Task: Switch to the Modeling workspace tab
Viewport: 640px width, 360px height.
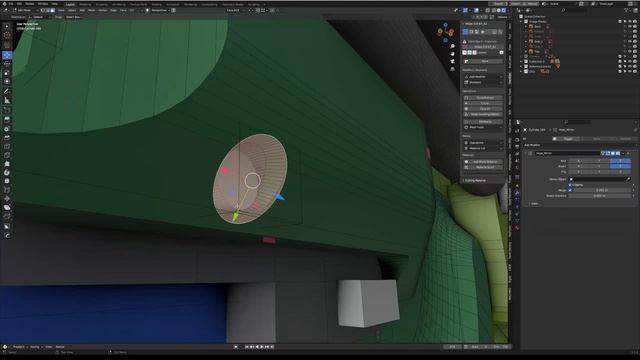Action: (x=85, y=4)
